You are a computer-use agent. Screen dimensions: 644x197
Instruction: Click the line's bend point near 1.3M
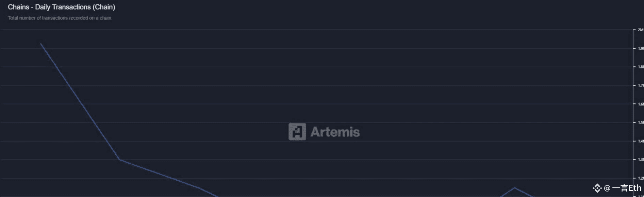[119, 160]
